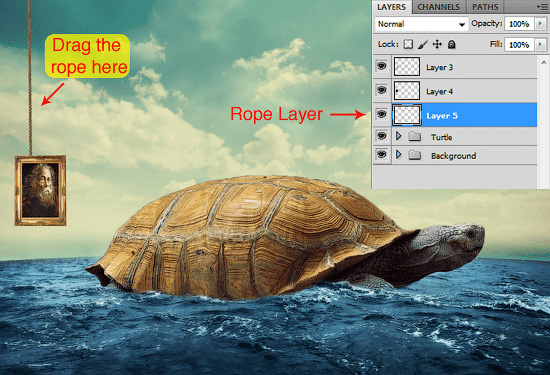Select Layer 4 thumbnail
The image size is (550, 375).
[407, 91]
